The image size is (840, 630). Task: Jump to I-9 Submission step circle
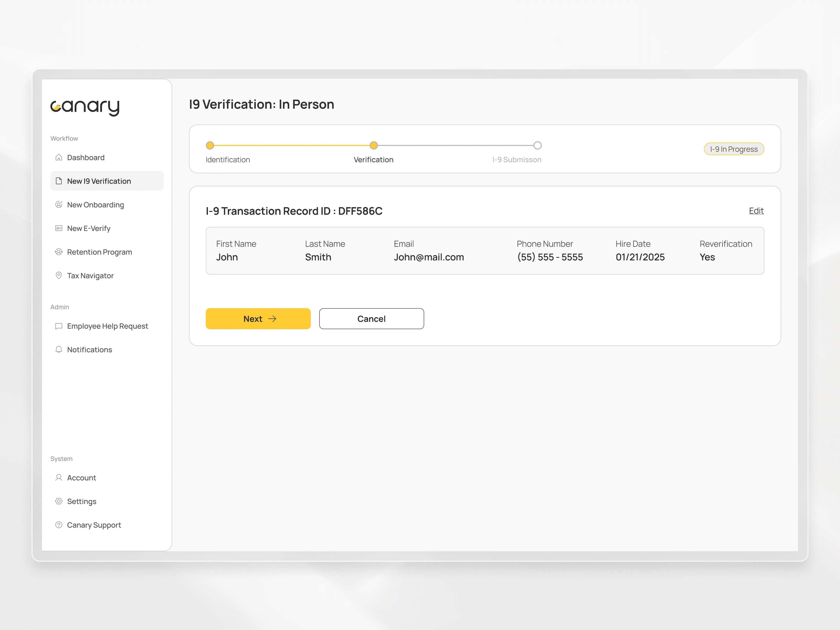pos(537,145)
